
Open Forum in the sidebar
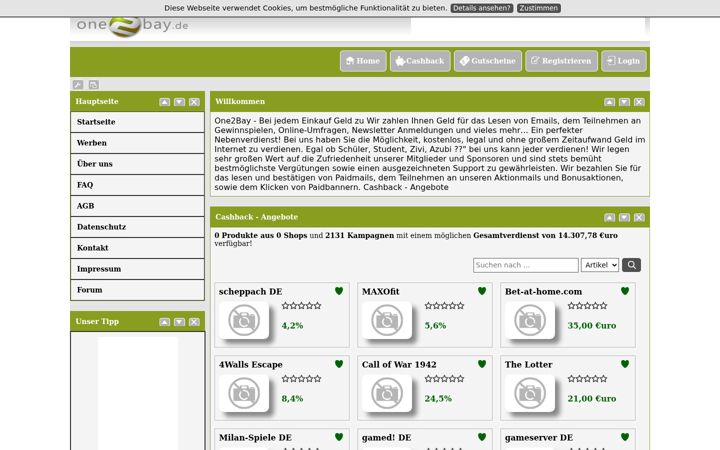pos(137,290)
